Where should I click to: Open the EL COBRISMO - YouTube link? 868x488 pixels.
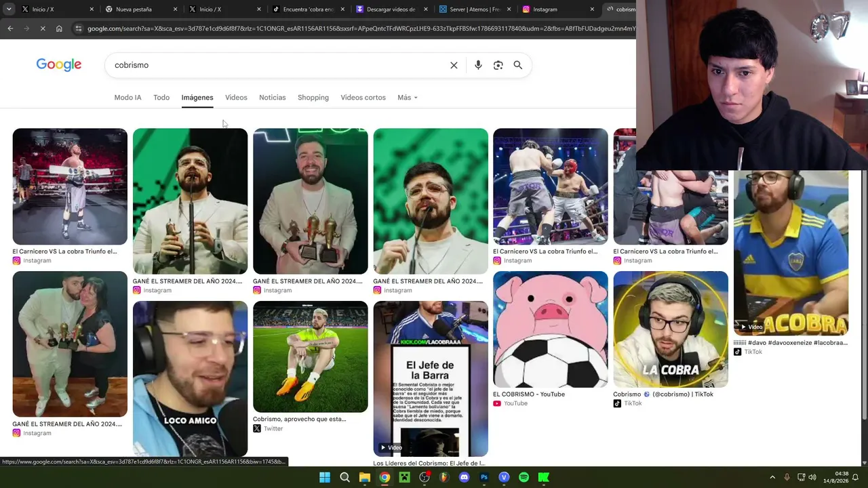(x=529, y=394)
